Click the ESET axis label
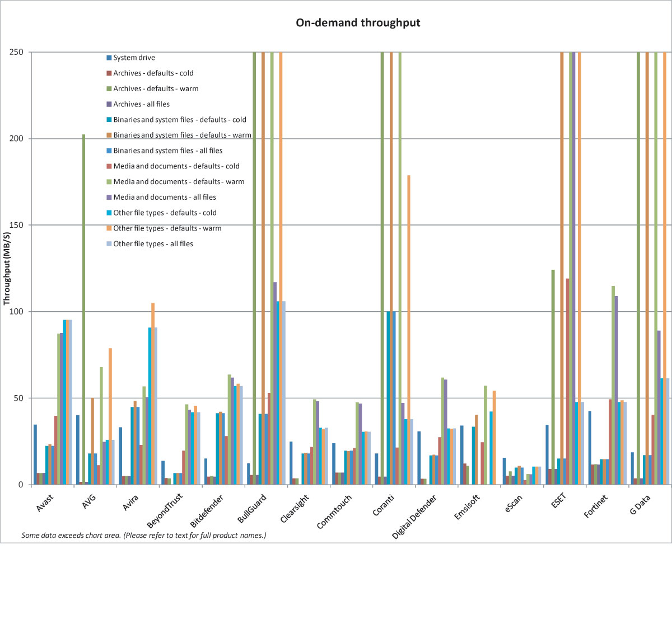672x638 pixels. pos(559,501)
